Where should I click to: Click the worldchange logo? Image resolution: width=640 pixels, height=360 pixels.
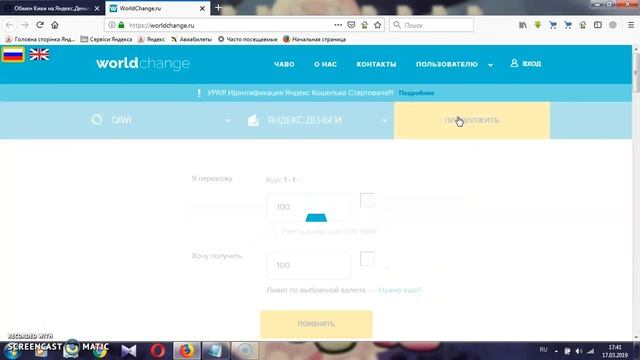143,64
